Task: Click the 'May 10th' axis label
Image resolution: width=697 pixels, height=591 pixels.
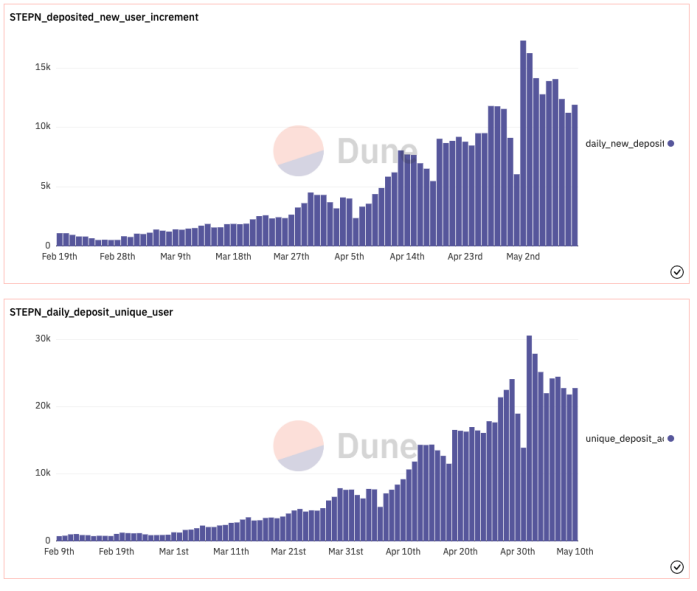Action: 575,552
